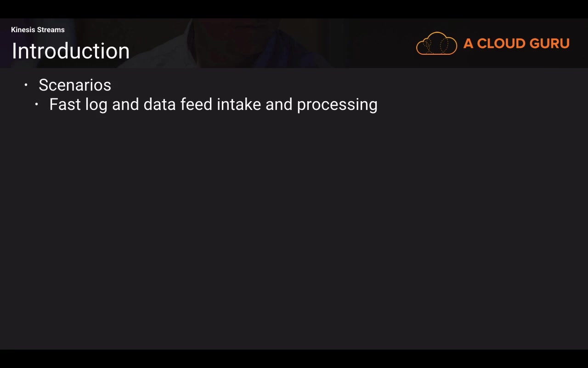Click the orange cloud logo icon
The width and height of the screenshot is (588, 368).
coord(436,44)
